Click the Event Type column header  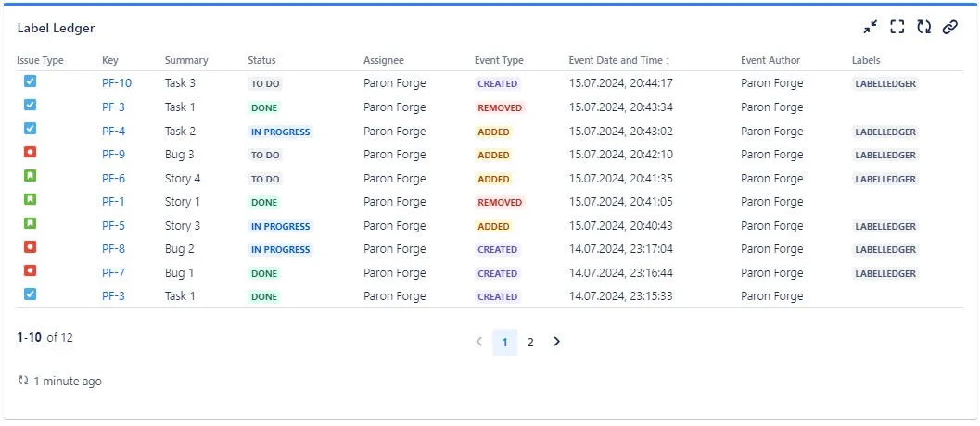tap(499, 60)
